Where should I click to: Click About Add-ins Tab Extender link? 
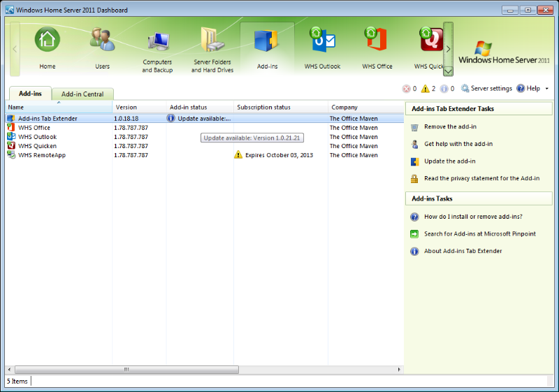pyautogui.click(x=463, y=251)
